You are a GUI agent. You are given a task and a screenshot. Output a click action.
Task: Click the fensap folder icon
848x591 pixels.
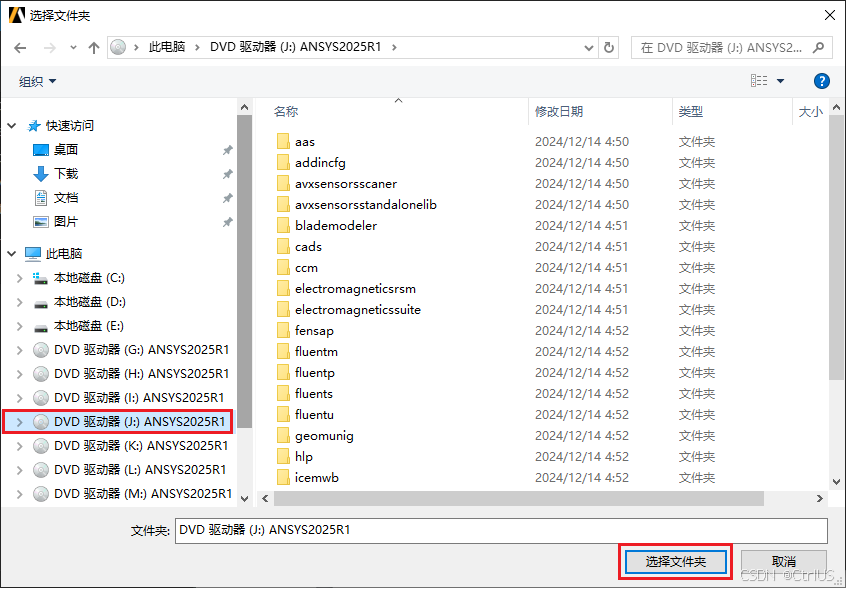click(x=283, y=331)
